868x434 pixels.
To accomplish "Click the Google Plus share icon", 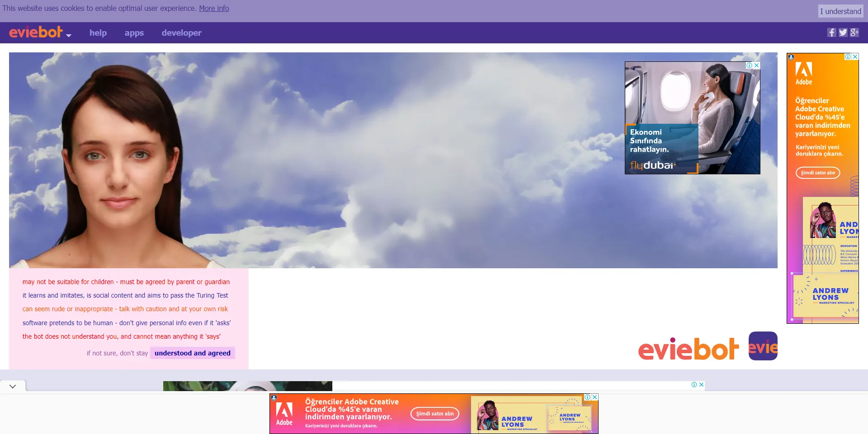I will click(x=854, y=33).
